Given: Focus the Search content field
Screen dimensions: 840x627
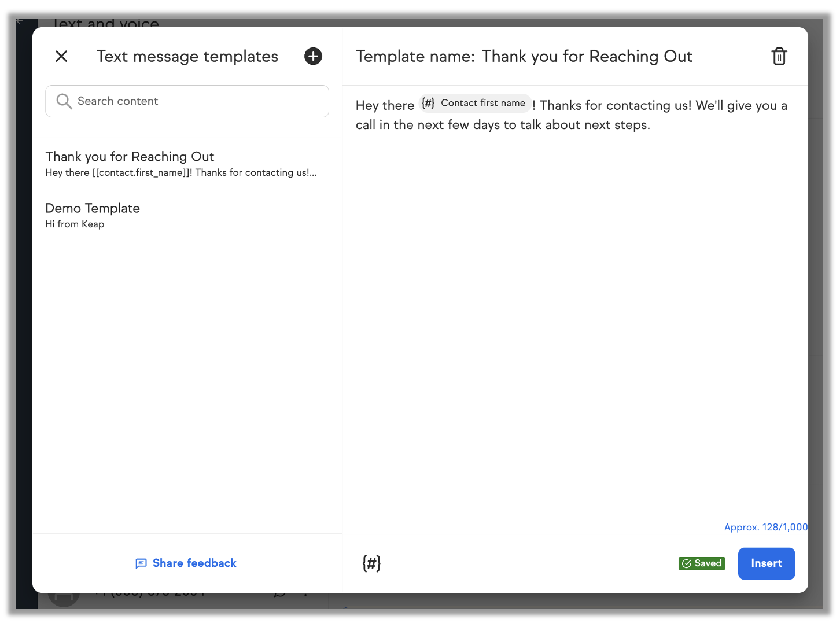Looking at the screenshot, I should [x=197, y=101].
